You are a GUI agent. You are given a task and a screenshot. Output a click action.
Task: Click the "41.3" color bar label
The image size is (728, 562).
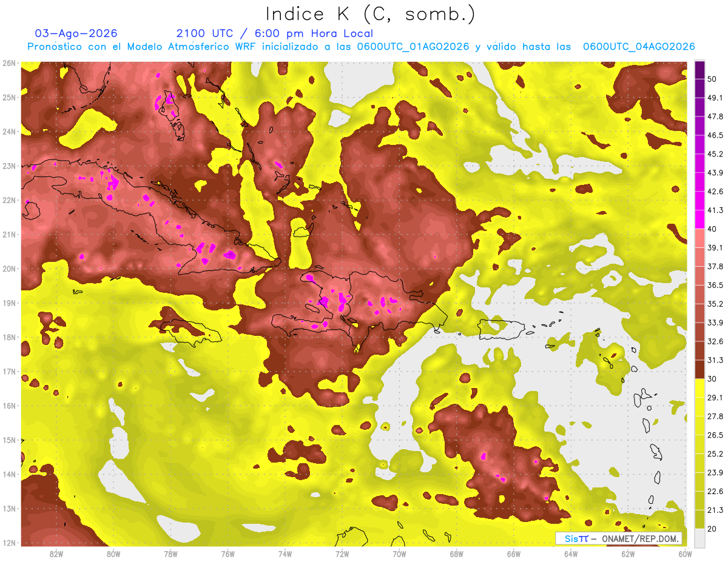point(715,210)
